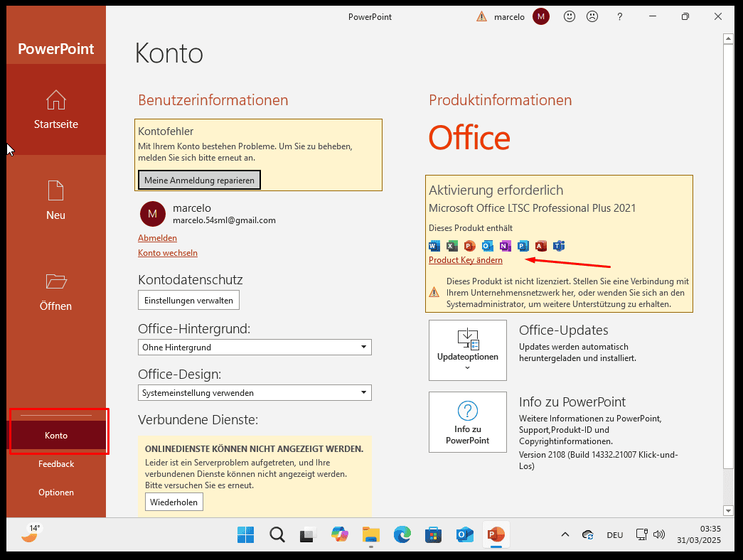Screen dimensions: 743x560
Task: Click the question mark help icon
Action: pyautogui.click(x=620, y=16)
